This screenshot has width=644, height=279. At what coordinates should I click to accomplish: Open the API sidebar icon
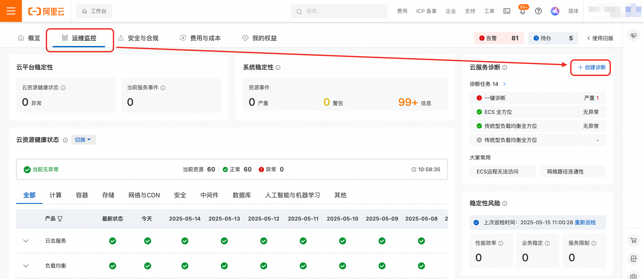(x=633, y=258)
